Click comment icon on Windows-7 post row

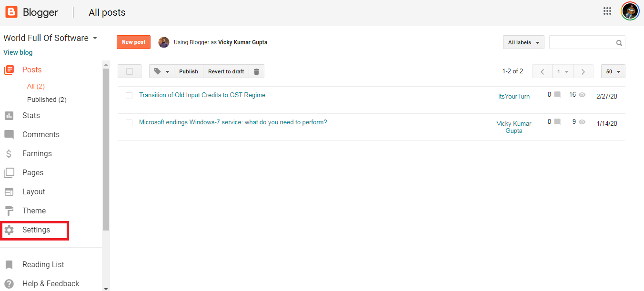[557, 122]
